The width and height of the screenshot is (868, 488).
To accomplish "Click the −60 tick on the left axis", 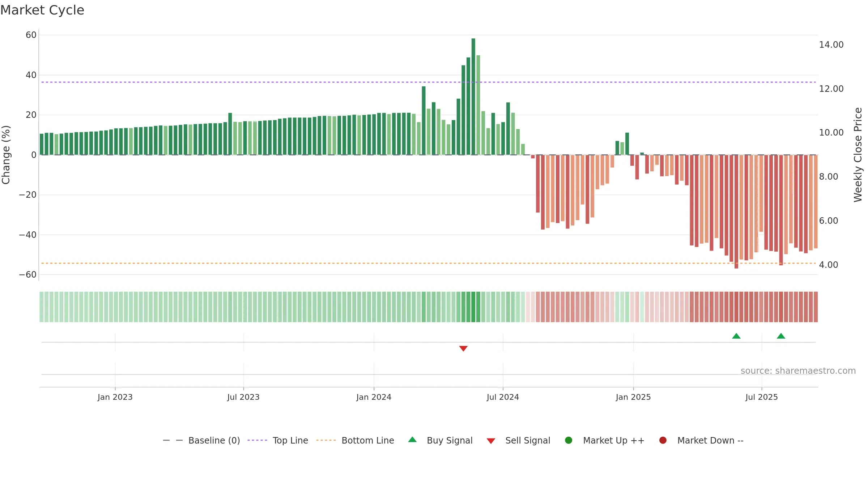I will (x=28, y=275).
